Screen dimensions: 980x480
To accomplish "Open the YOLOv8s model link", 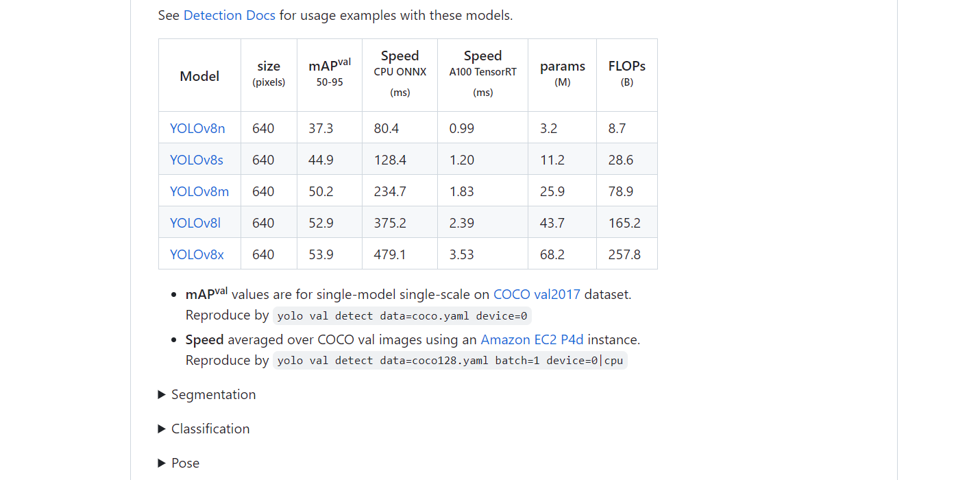I will (x=197, y=159).
